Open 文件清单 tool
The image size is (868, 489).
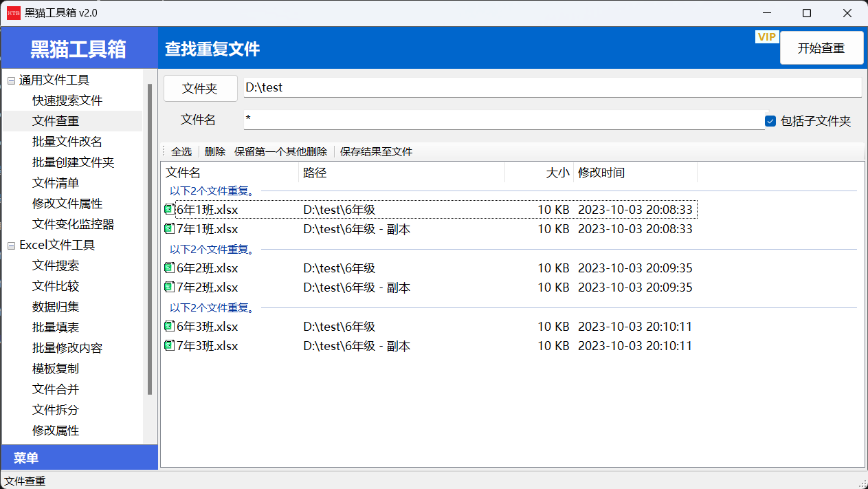[x=56, y=183]
